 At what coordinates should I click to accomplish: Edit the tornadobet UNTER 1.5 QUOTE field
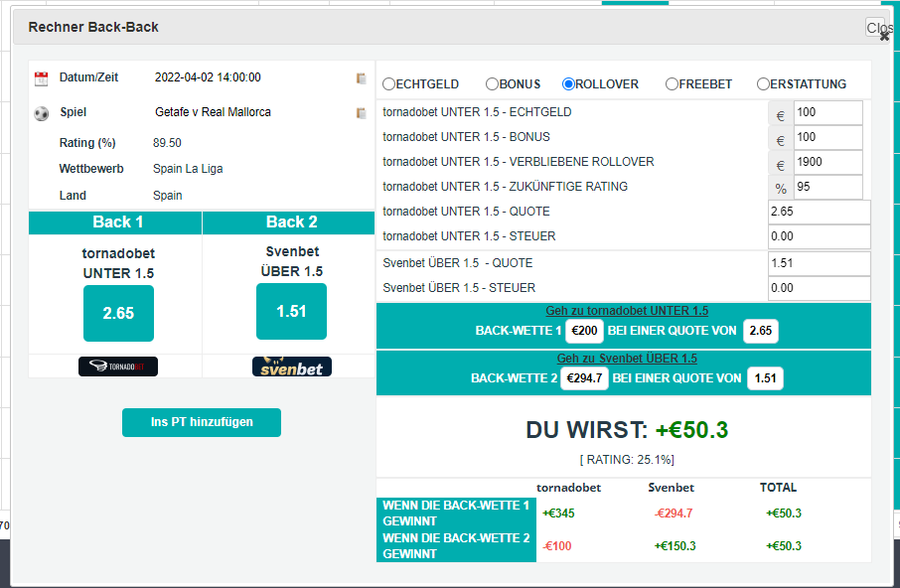pyautogui.click(x=820, y=212)
